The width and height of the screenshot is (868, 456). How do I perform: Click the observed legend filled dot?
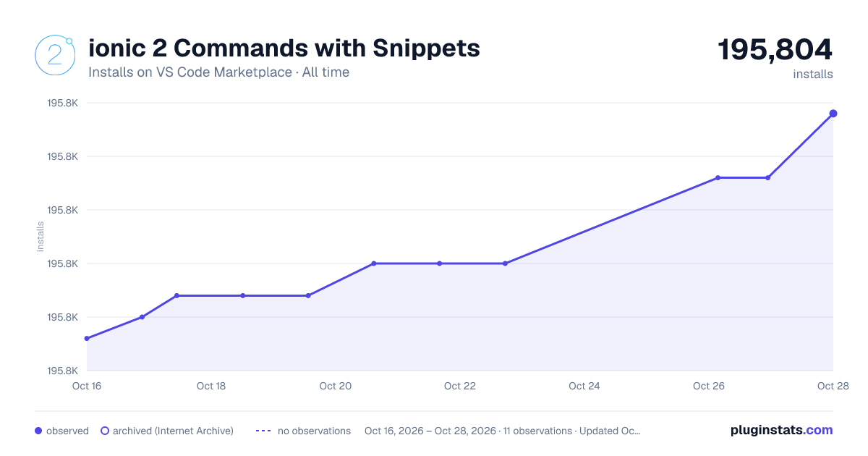38,431
